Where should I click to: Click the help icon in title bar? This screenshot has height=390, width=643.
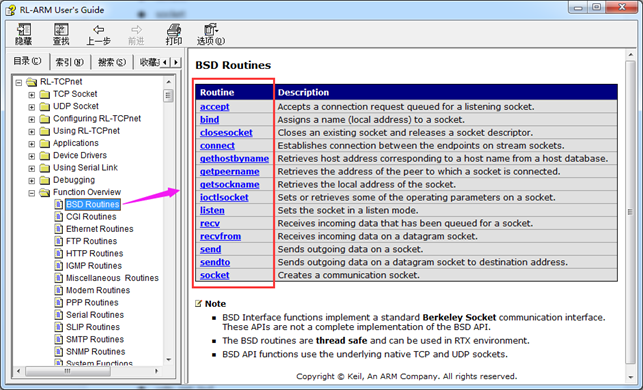(x=11, y=10)
